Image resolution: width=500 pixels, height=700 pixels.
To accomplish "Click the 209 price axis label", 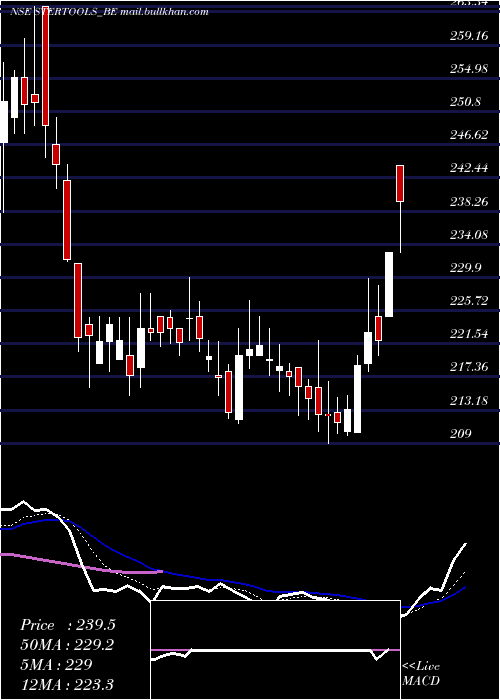I will point(460,433).
